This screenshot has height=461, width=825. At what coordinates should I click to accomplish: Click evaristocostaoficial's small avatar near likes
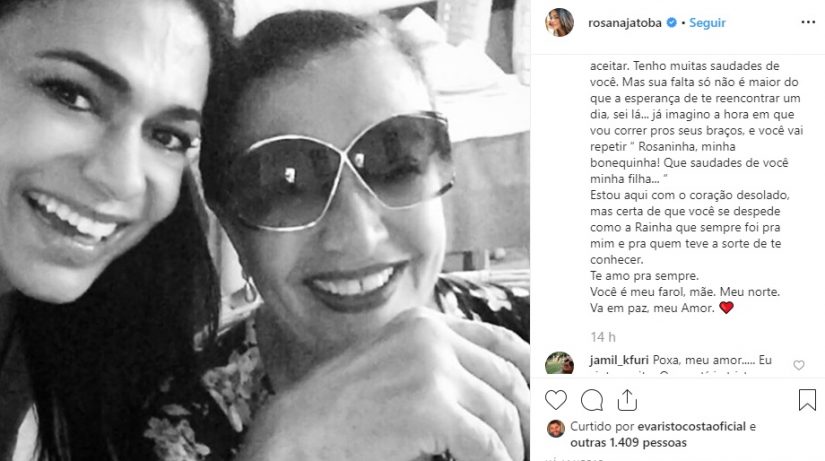[556, 428]
